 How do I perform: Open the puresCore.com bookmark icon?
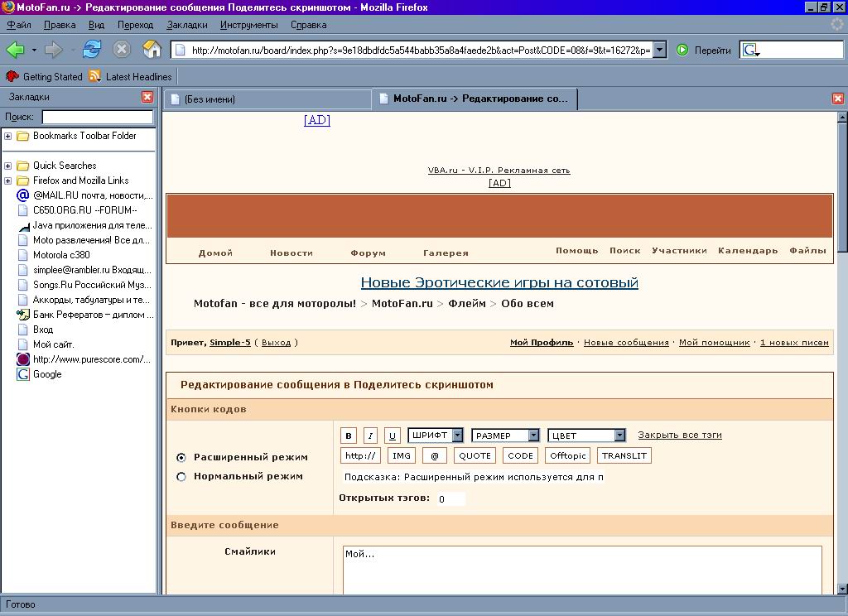coord(22,359)
